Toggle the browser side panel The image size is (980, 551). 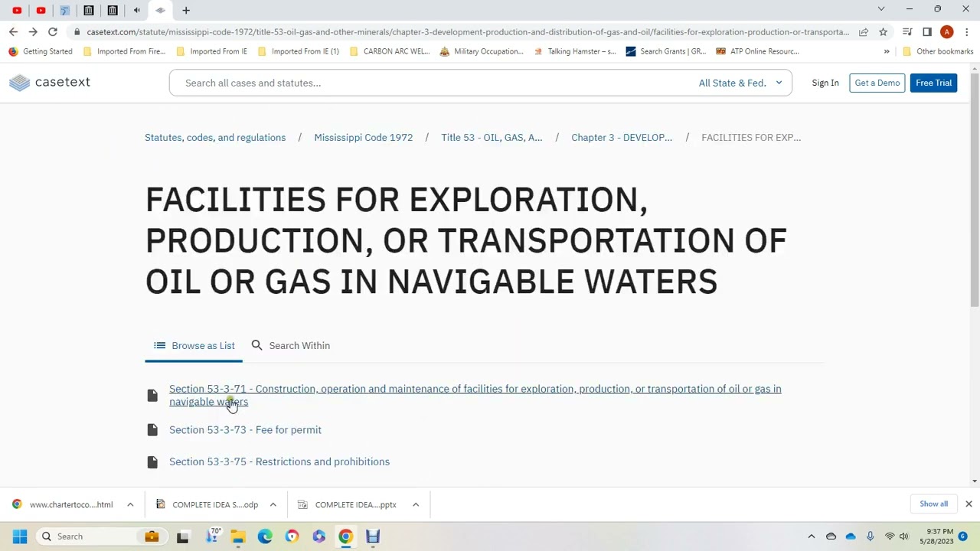point(927,32)
